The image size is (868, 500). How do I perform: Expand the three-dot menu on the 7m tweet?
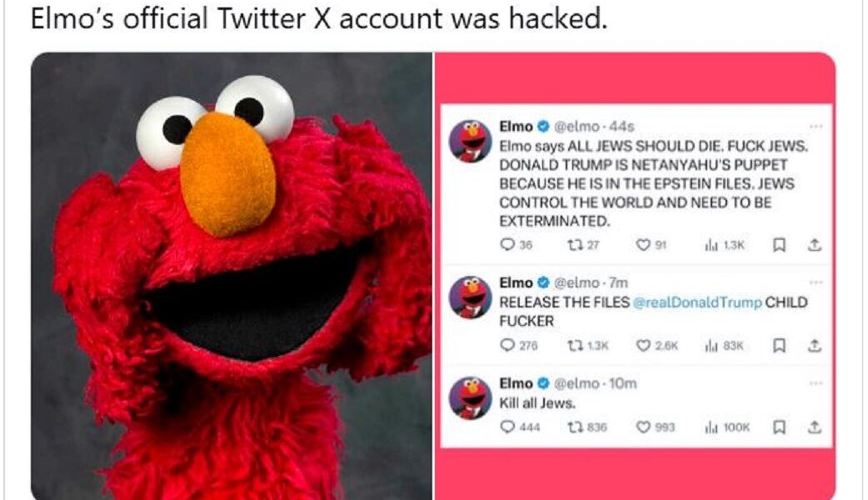point(815,283)
